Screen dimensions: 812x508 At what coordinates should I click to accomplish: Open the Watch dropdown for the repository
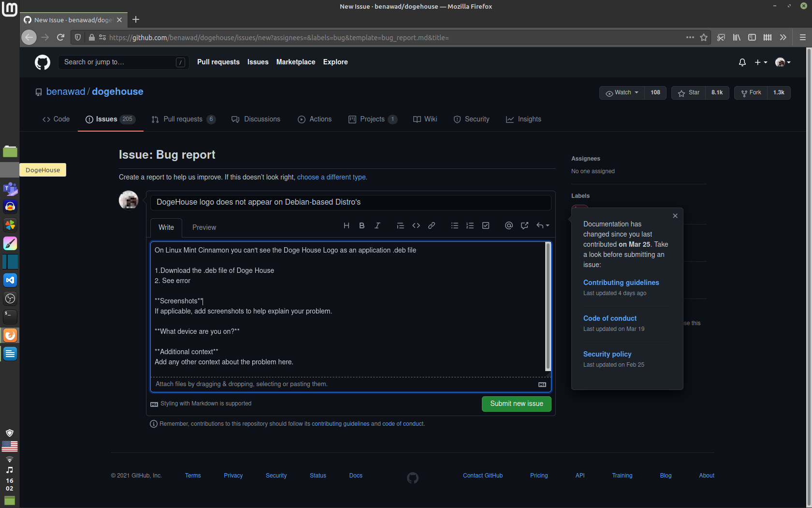(x=622, y=92)
